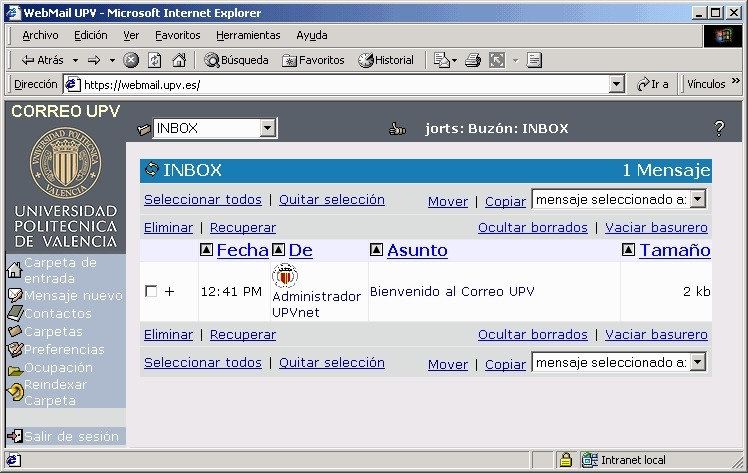The height and width of the screenshot is (473, 748).
Task: Open the Herramientas menu
Action: [x=248, y=35]
